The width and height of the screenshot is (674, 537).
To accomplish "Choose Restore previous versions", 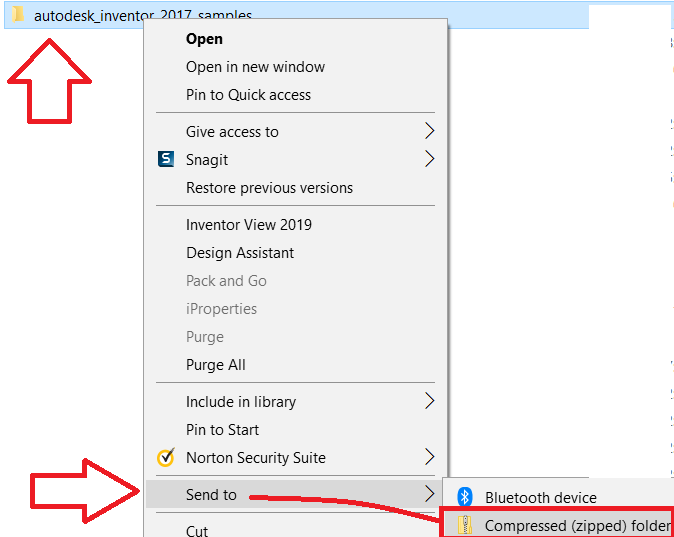I will pyautogui.click(x=269, y=188).
